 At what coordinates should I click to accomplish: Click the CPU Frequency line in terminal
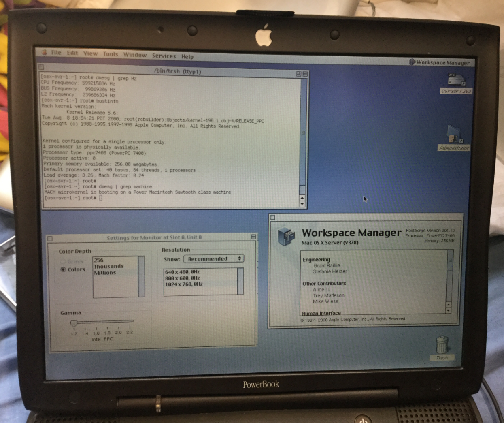point(78,83)
